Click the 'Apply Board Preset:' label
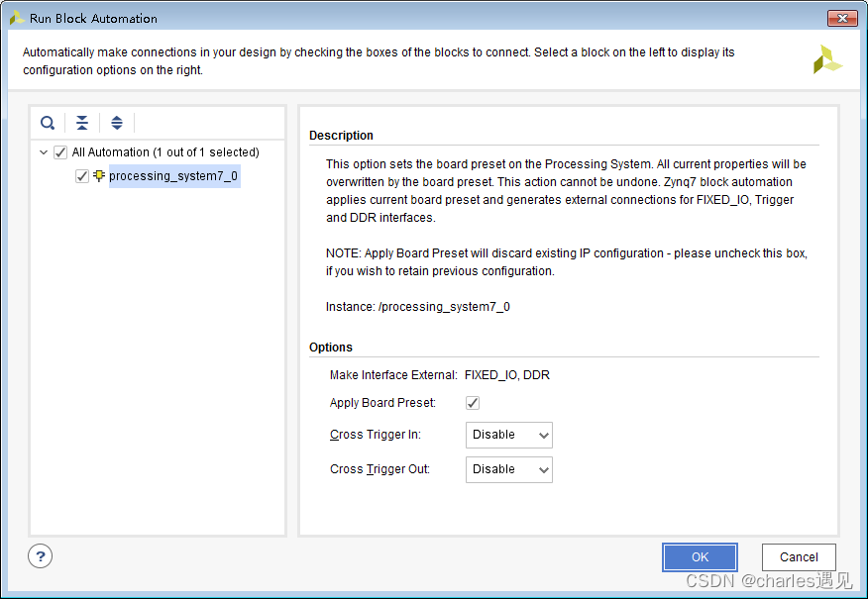Screen dimensions: 868x599 [383, 403]
